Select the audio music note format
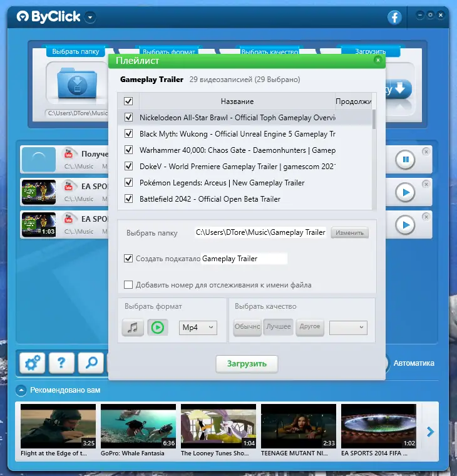This screenshot has height=476, width=457. pos(133,328)
